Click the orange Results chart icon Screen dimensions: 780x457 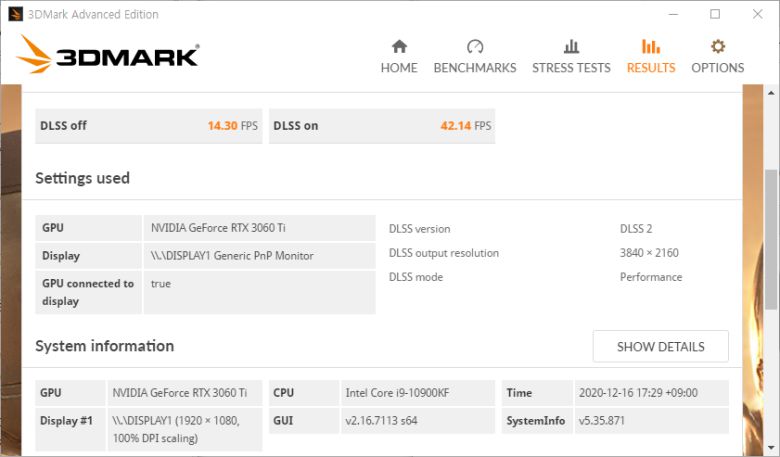pos(651,47)
